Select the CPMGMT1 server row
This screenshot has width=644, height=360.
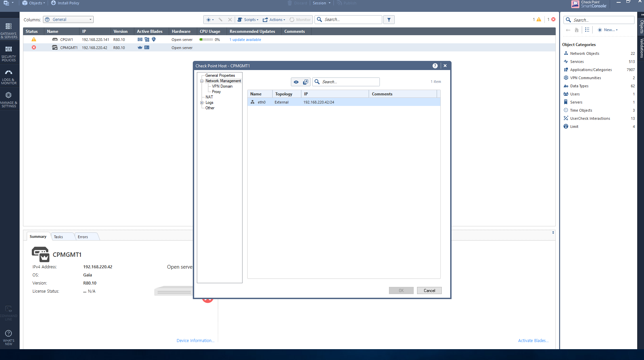coord(289,48)
